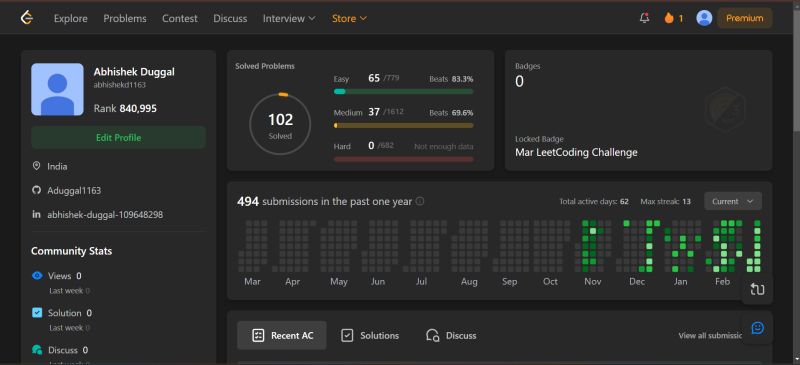Open the notifications bell icon
This screenshot has height=365, width=800.
point(644,18)
